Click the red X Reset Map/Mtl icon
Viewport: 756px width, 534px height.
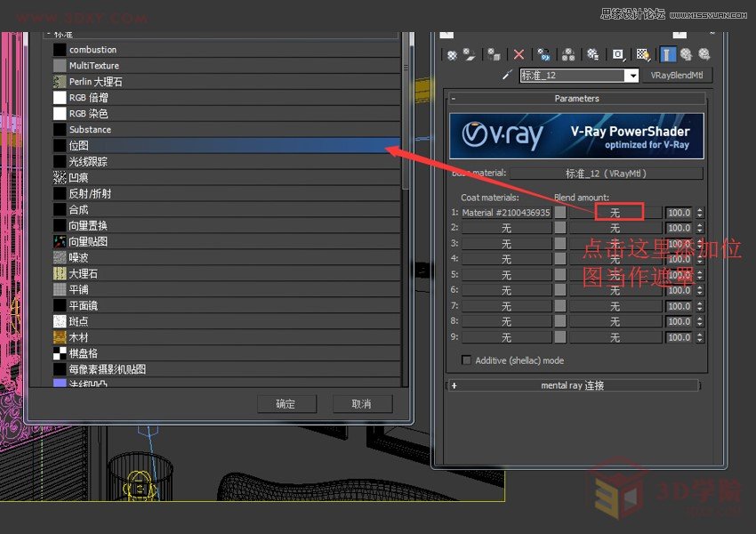[519, 55]
